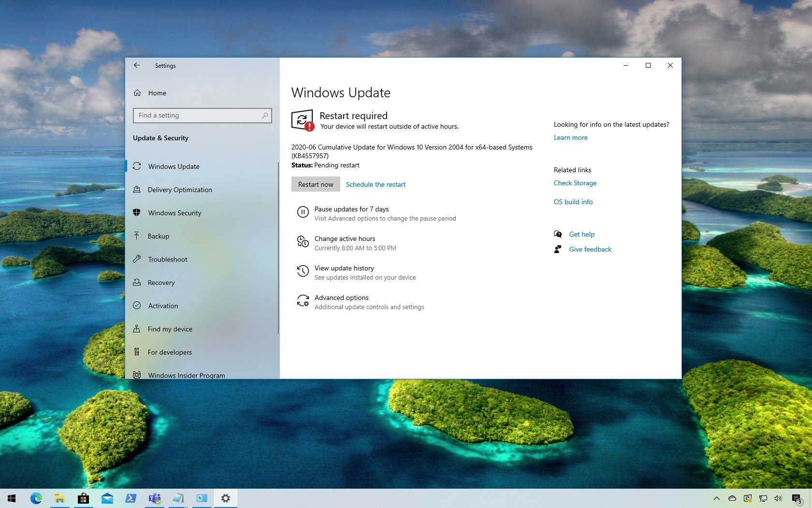This screenshot has width=812, height=508.
Task: Click the gear-arrows icon for Advanced options
Action: tap(303, 300)
